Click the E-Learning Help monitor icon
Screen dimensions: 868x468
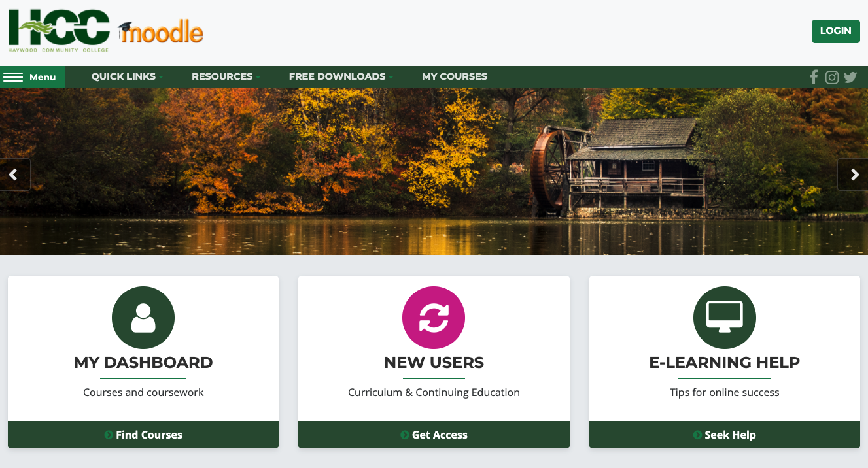pos(725,318)
